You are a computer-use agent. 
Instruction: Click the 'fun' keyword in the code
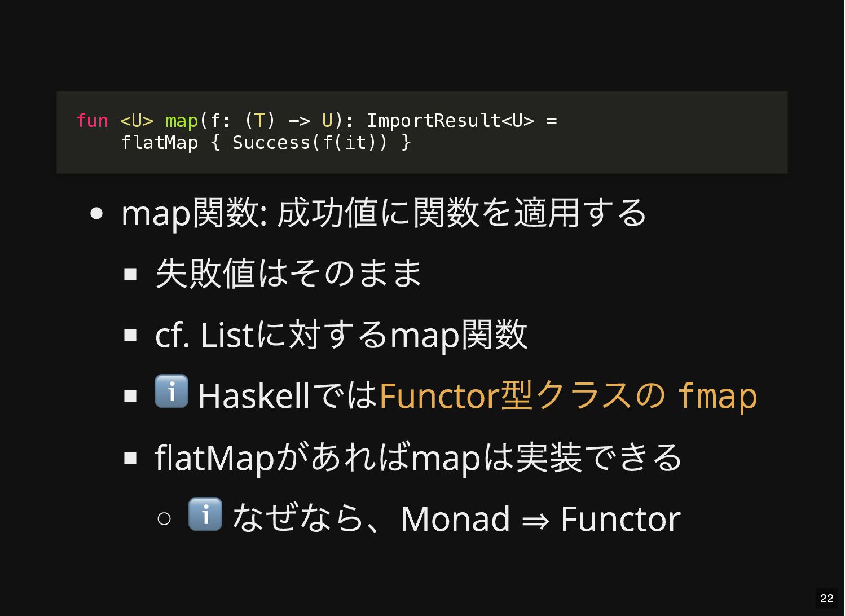coord(92,120)
